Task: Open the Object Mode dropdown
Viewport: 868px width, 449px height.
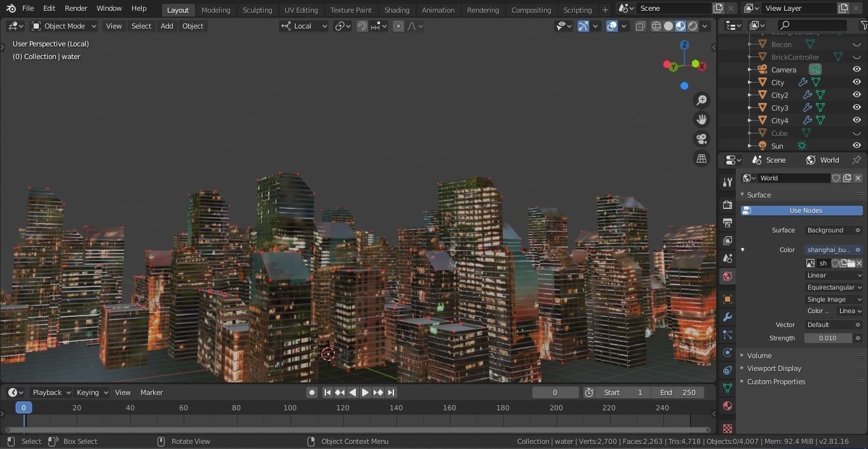Action: [x=64, y=26]
